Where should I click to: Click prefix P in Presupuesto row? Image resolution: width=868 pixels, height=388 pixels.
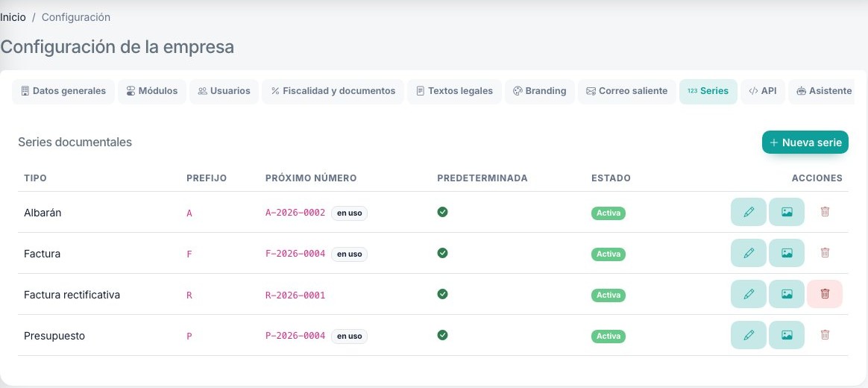coord(189,337)
